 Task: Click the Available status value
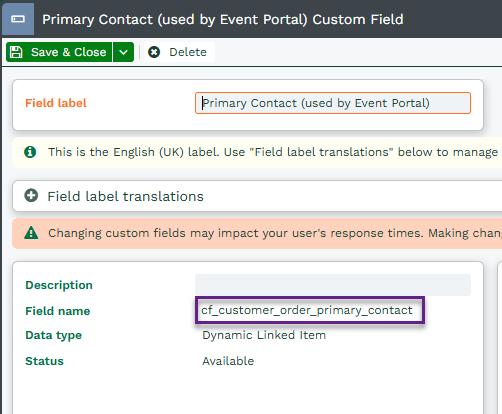(x=228, y=361)
